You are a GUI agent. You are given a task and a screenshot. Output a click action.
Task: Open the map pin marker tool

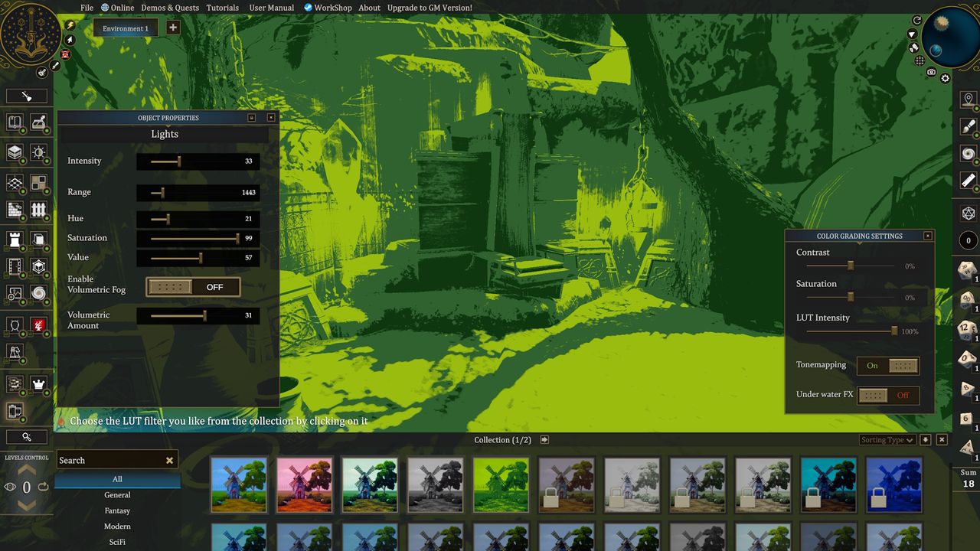(x=969, y=99)
